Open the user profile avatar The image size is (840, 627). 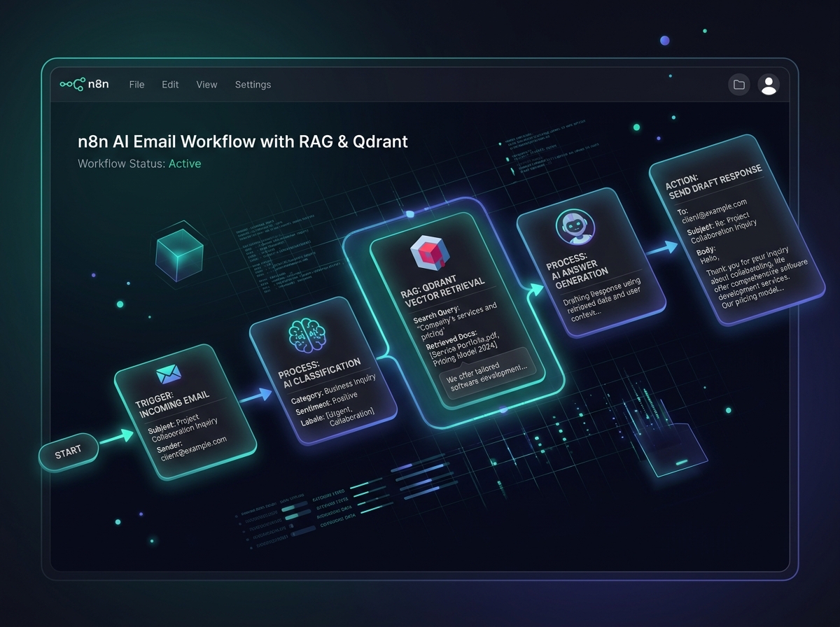click(x=769, y=85)
